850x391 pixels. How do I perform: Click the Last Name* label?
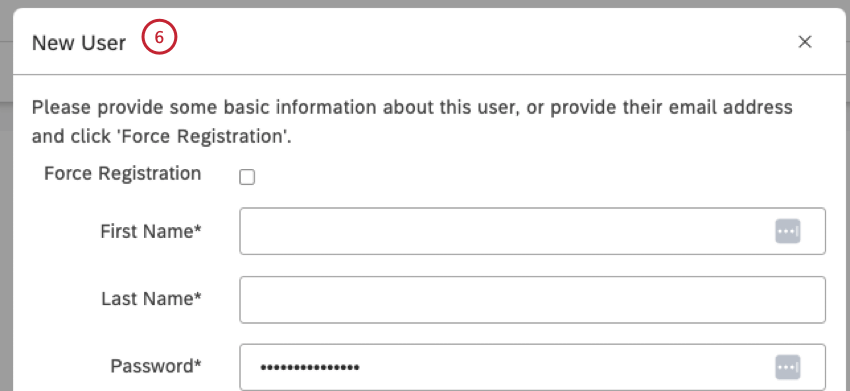[x=152, y=299]
